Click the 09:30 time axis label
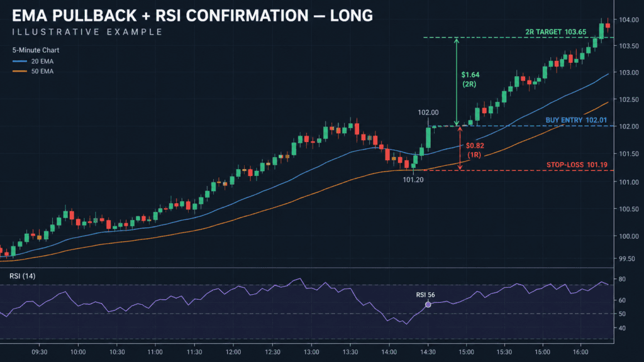Viewport: 644px width, 362px height. pos(40,352)
